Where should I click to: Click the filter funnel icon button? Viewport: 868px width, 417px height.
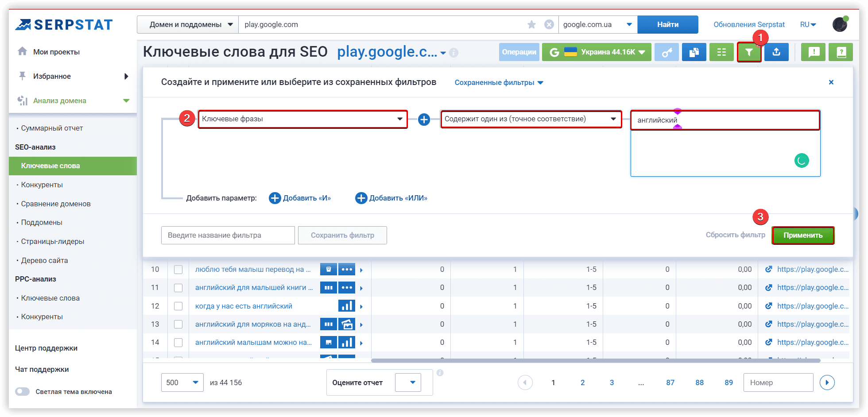tap(749, 52)
